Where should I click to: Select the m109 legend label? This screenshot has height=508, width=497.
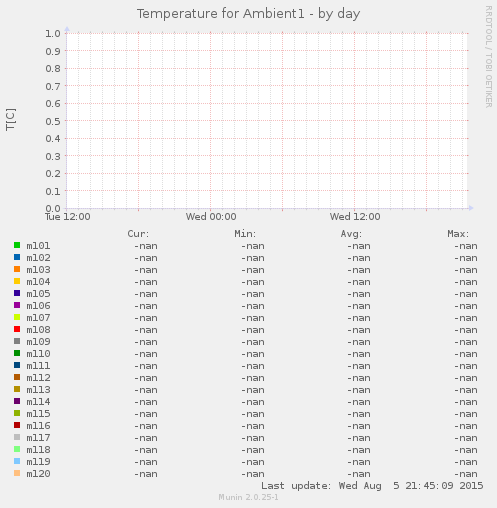pos(38,342)
